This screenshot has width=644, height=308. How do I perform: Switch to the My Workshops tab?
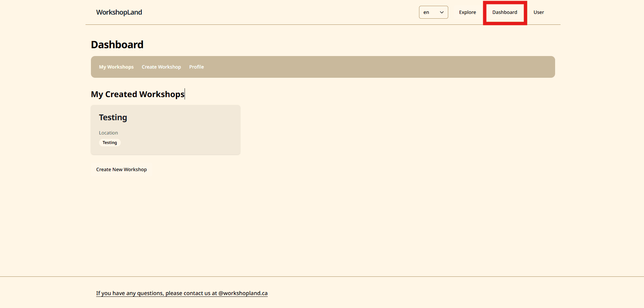point(116,67)
